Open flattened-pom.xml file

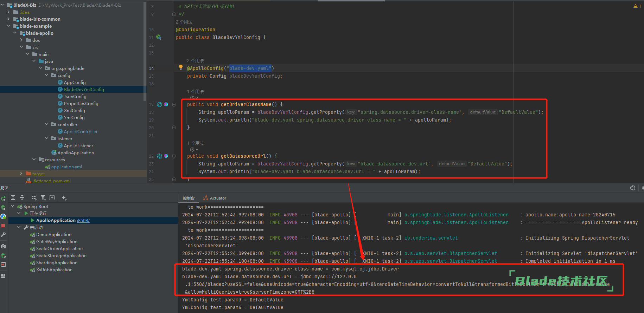click(52, 181)
